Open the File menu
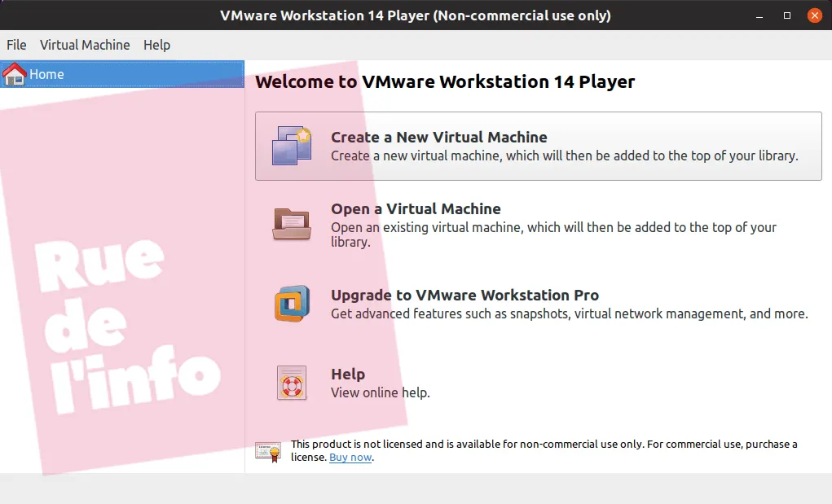This screenshot has height=504, width=832. (16, 45)
